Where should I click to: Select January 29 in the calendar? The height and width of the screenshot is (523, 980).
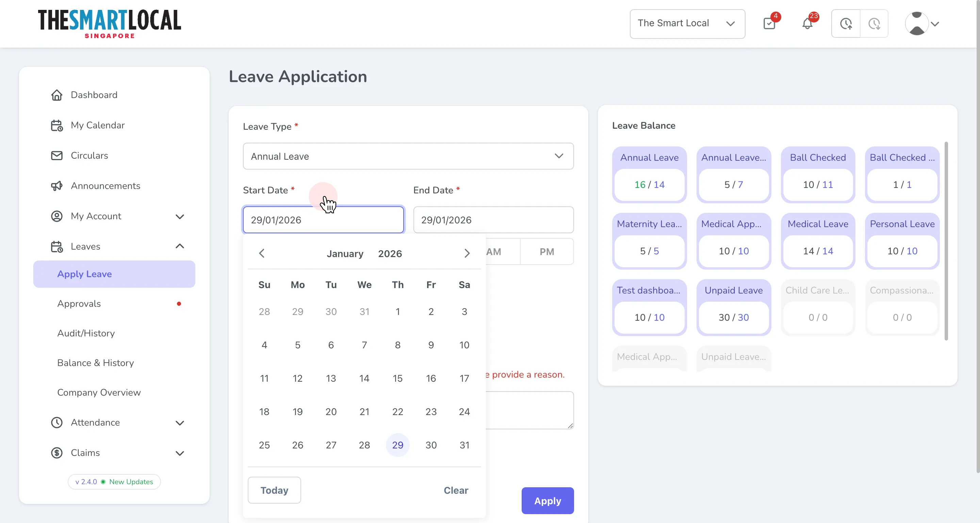click(x=397, y=445)
